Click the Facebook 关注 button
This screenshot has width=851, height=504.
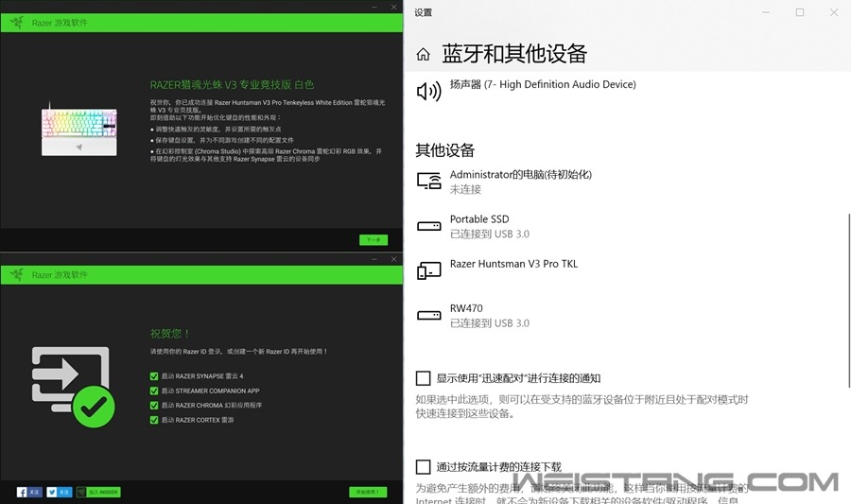click(29, 492)
